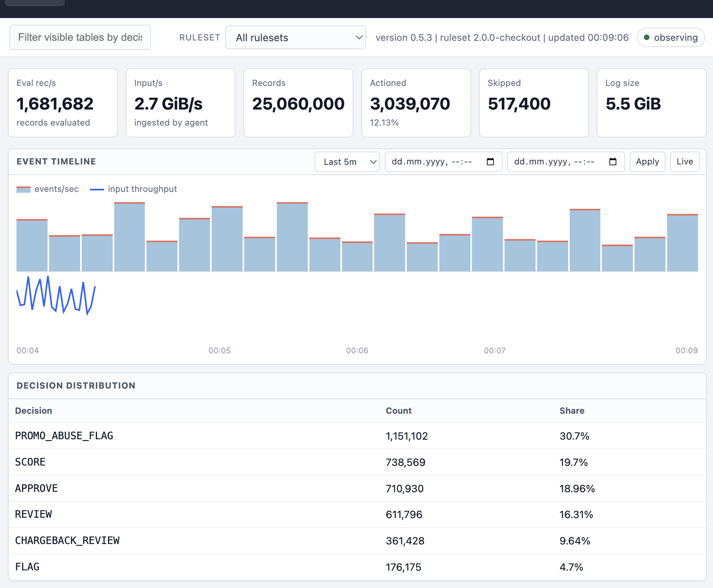Viewport: 713px width, 588px height.
Task: Click the 00:06 timeline axis label
Action: tap(357, 351)
